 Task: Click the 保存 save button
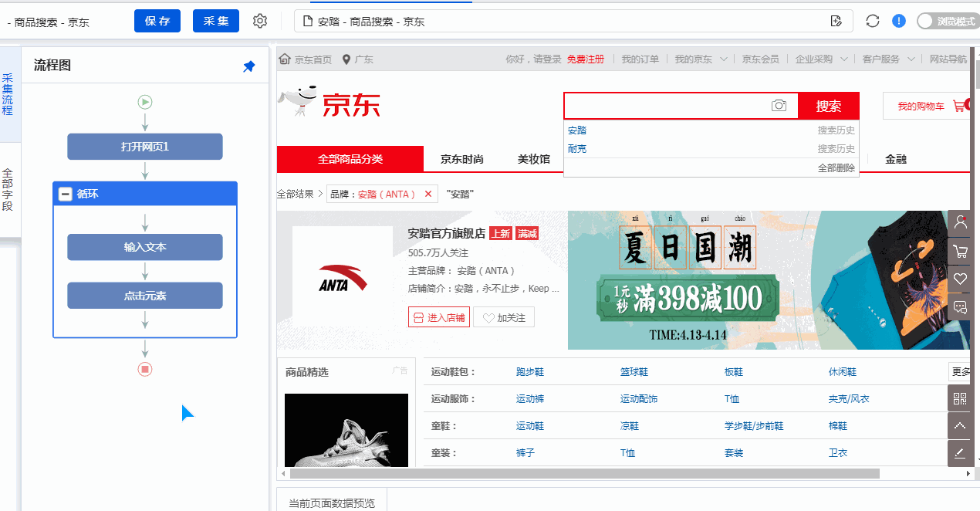point(157,21)
